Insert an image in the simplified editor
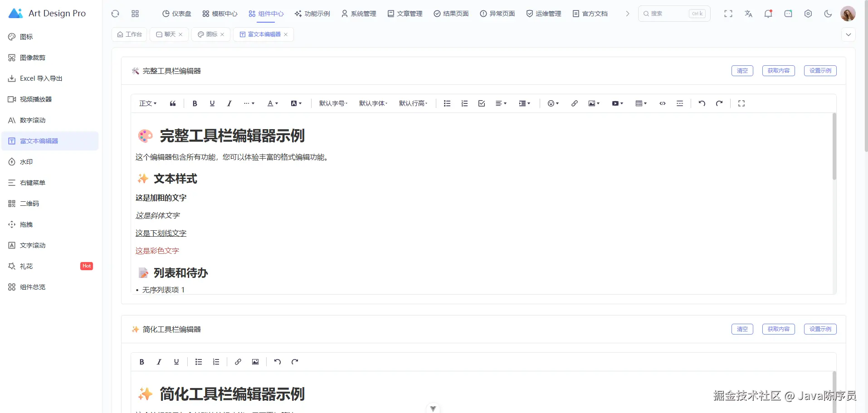 [x=255, y=362]
